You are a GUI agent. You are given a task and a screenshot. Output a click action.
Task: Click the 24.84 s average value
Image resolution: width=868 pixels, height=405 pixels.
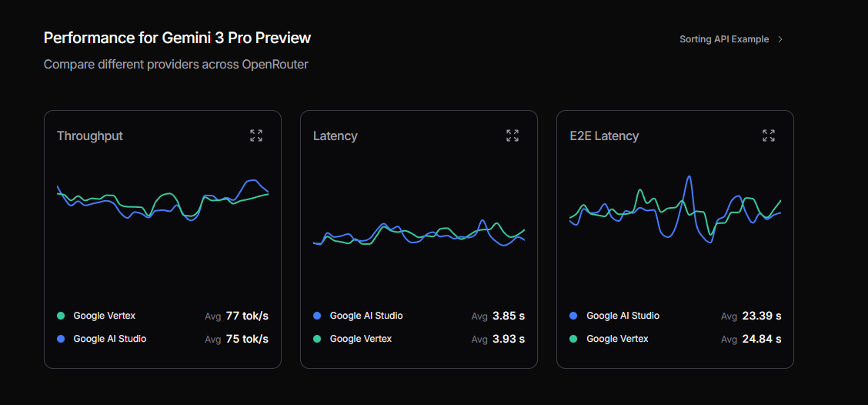762,339
